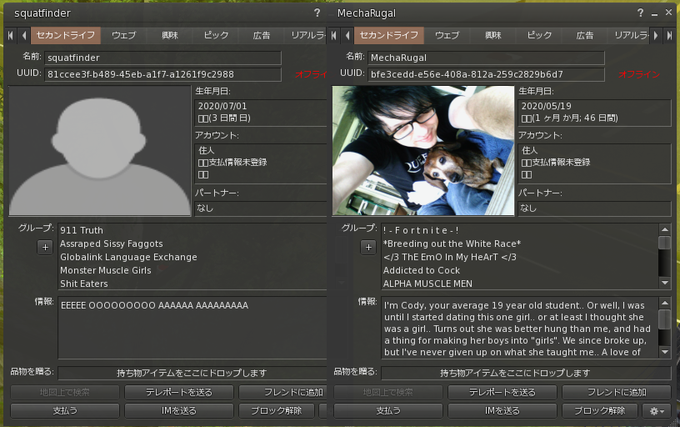
Task: Click 支払う button for MechaRugal
Action: (x=388, y=411)
